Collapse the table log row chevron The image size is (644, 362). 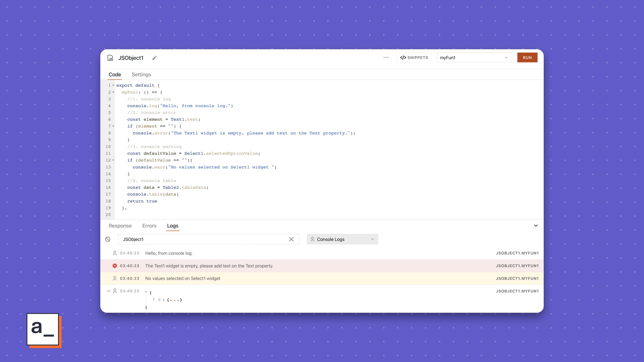108,291
